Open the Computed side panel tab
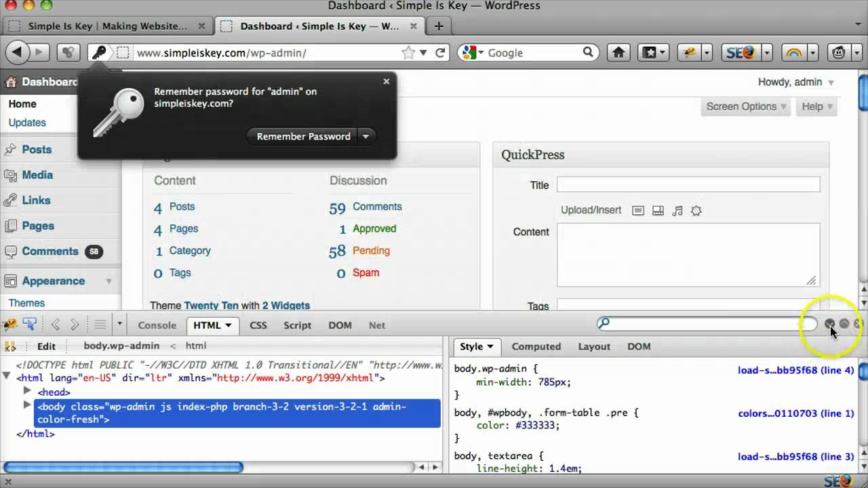 click(x=536, y=346)
